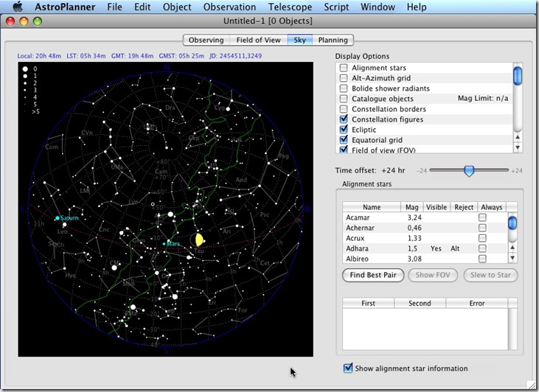539x392 pixels.
Task: Enable Catalogue objects display
Action: tap(344, 99)
